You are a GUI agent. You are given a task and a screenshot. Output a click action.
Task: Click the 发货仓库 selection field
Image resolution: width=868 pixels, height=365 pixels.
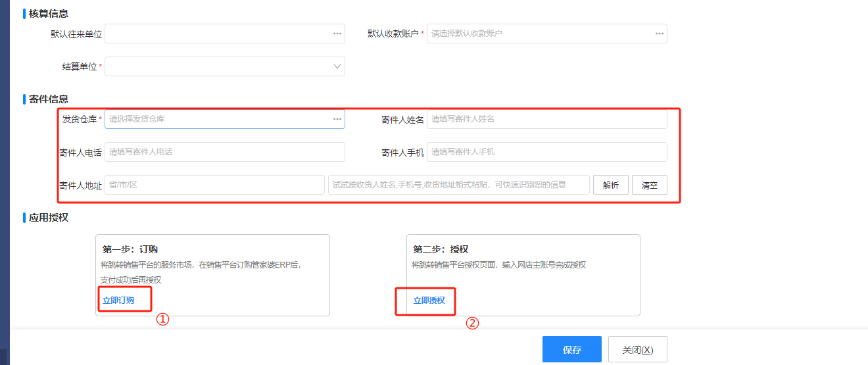(225, 119)
